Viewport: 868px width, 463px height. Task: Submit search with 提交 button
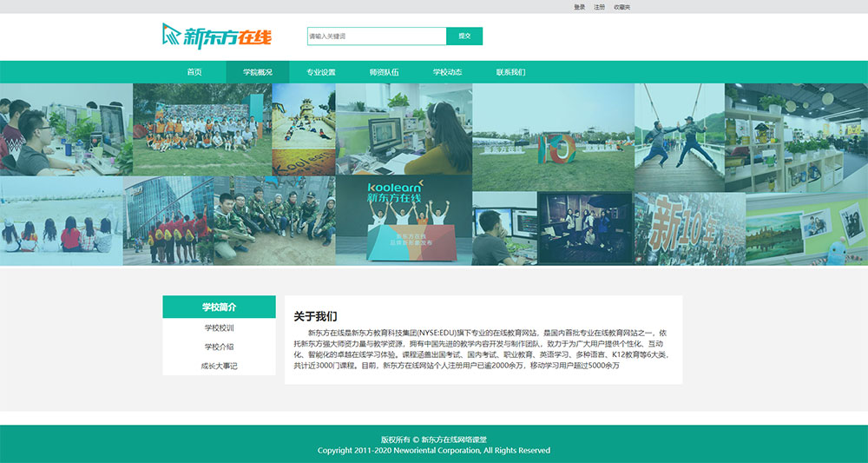[x=464, y=36]
